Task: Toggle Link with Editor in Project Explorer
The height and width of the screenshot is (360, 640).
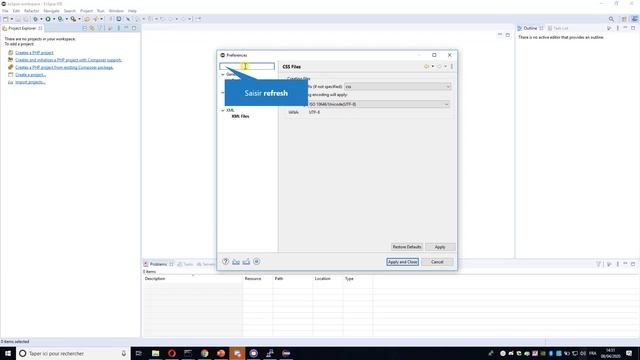Action: click(92, 28)
